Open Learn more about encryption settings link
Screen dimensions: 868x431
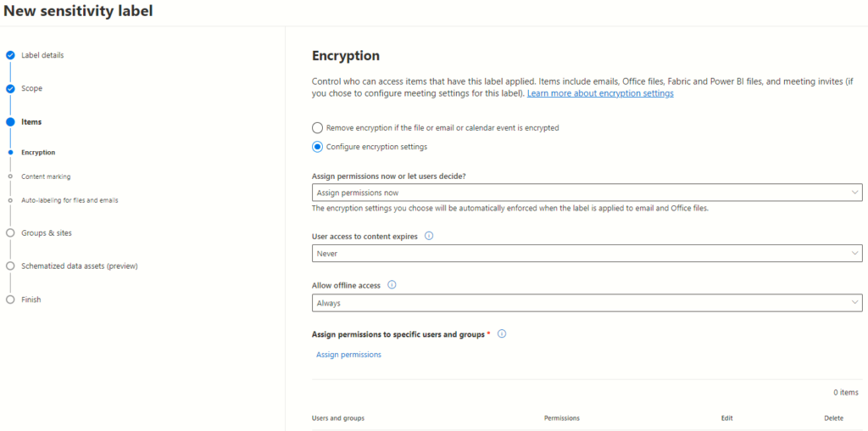[600, 93]
